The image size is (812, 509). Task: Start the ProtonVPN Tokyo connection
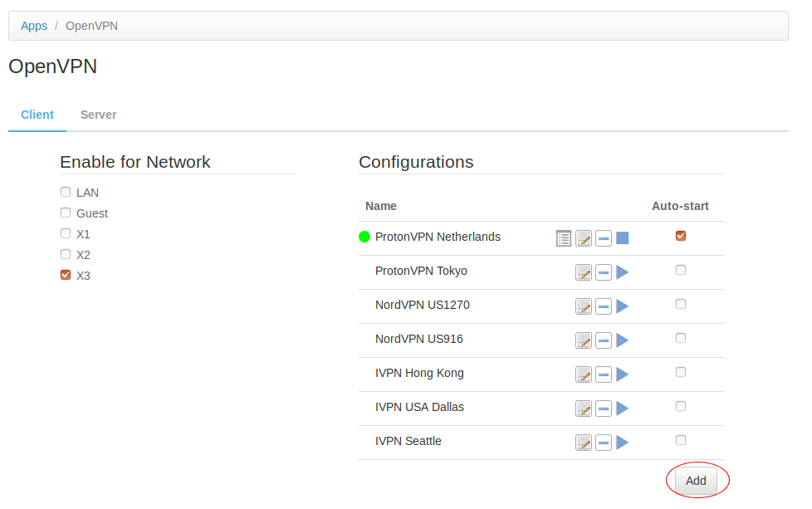click(623, 272)
